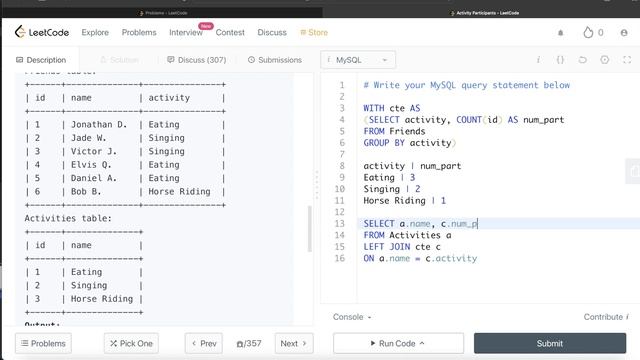Click the Problems list button

point(43,343)
